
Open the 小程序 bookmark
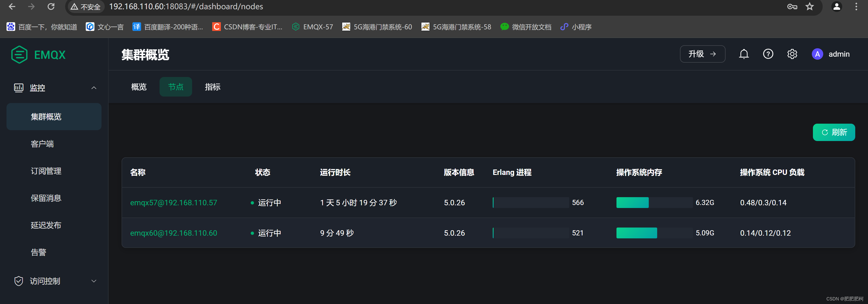pos(576,27)
